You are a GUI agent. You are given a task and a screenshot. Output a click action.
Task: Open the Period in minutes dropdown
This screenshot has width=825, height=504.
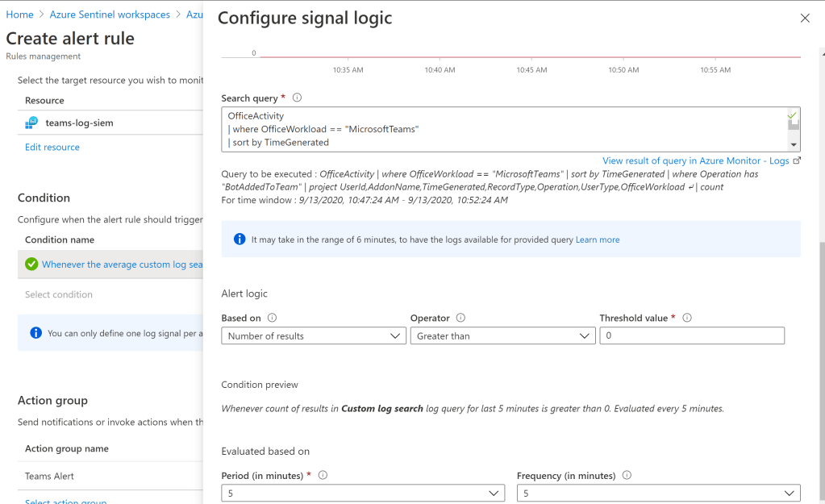[x=364, y=493]
